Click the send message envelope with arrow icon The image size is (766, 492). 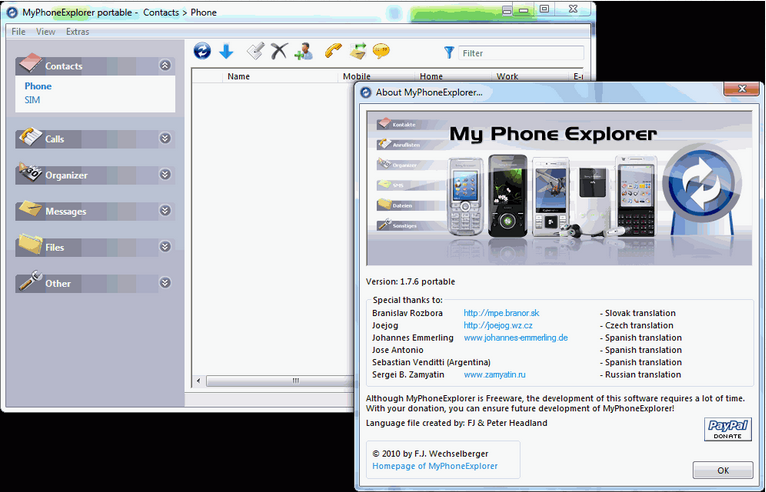358,51
